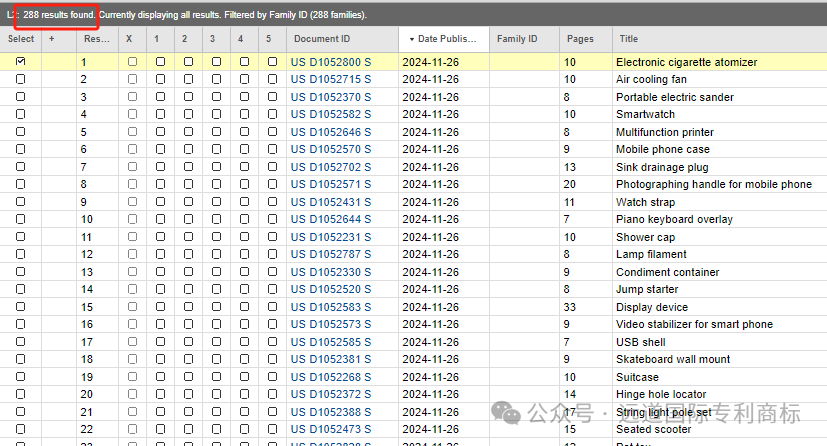Click the Select column header

point(21,39)
